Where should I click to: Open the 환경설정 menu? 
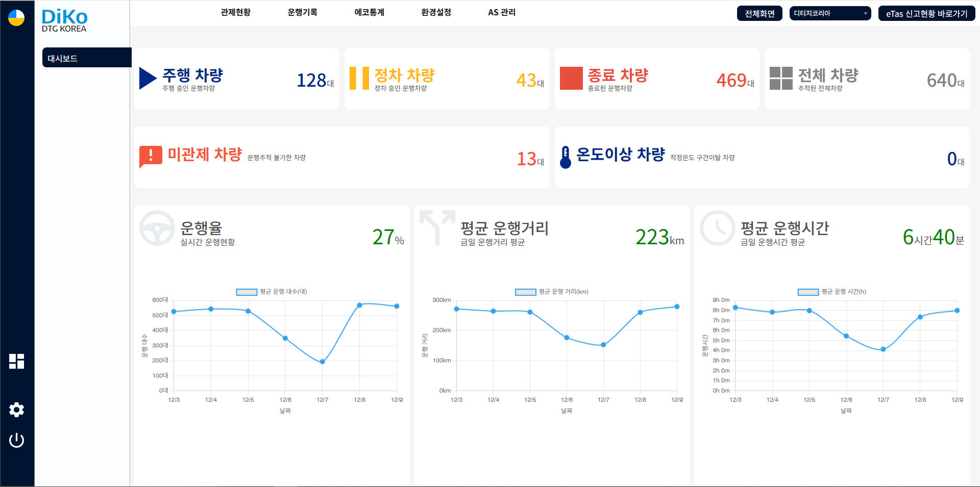point(436,12)
